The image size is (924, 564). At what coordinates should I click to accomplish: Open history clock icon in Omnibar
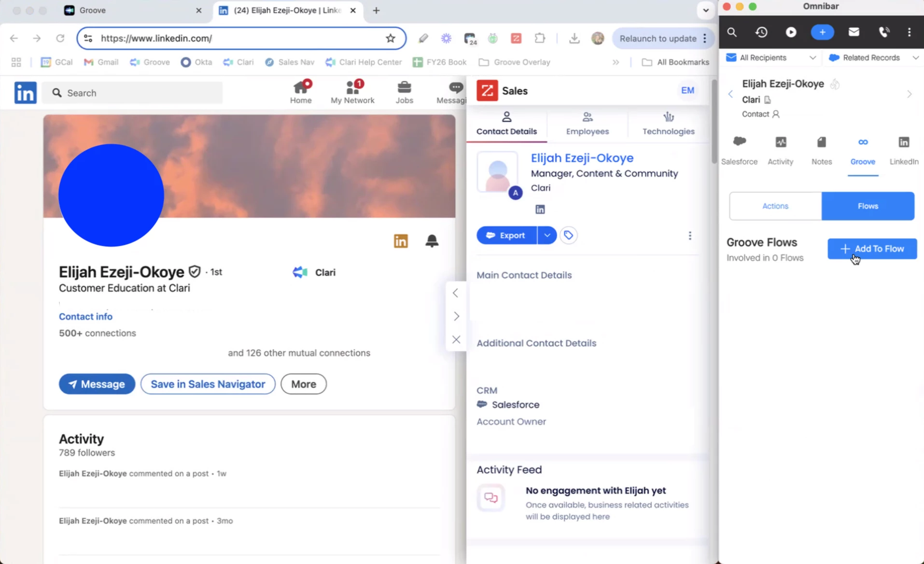click(761, 32)
